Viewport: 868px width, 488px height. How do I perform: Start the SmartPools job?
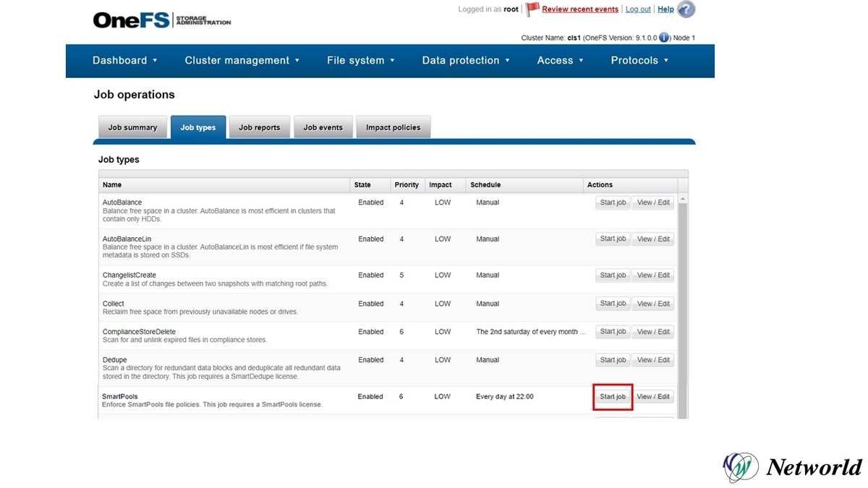click(x=613, y=397)
